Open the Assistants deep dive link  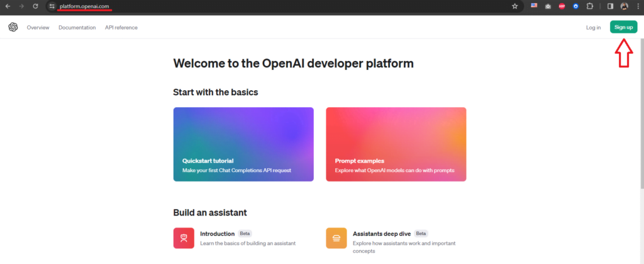coord(382,234)
